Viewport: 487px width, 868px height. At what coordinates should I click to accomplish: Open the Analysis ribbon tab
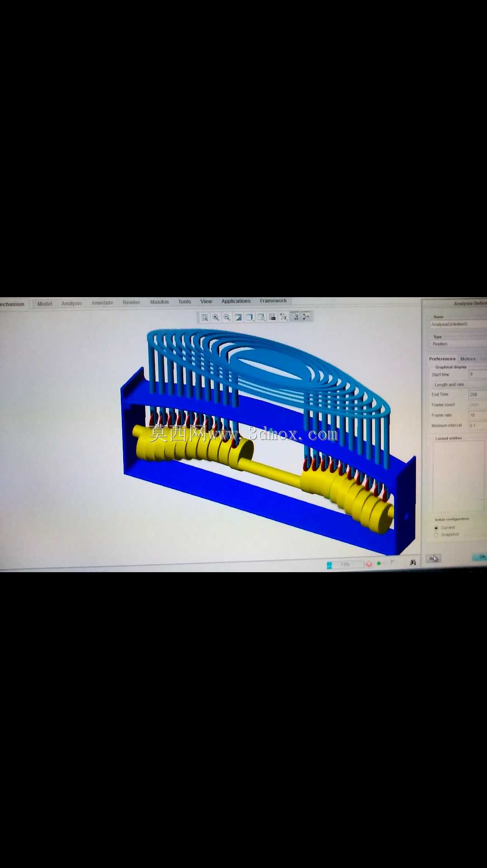click(x=72, y=303)
